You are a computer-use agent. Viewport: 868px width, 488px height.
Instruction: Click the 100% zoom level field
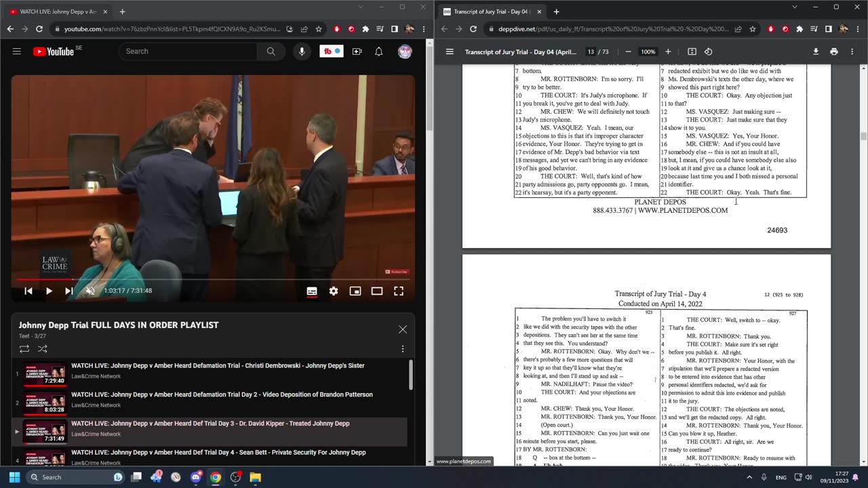click(x=648, y=52)
